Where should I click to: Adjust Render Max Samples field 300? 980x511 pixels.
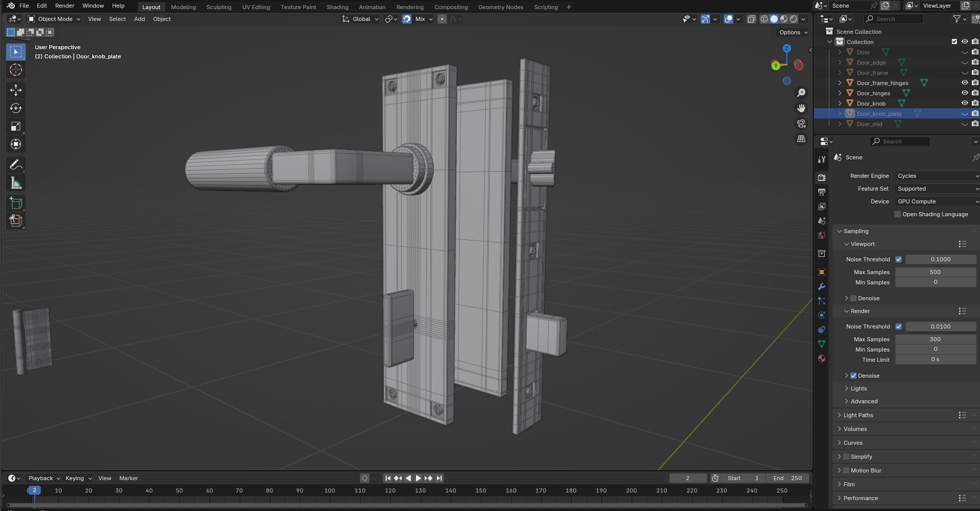(935, 339)
